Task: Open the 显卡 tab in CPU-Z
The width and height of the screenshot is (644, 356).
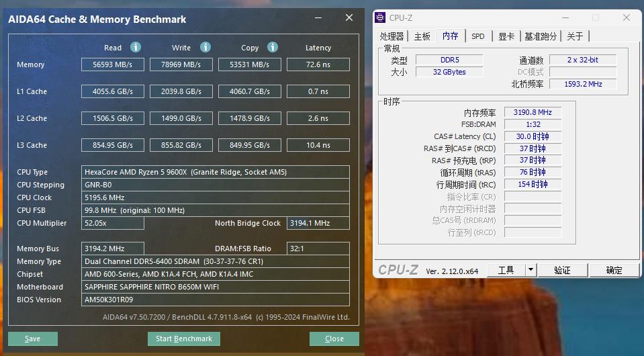Action: 506,36
